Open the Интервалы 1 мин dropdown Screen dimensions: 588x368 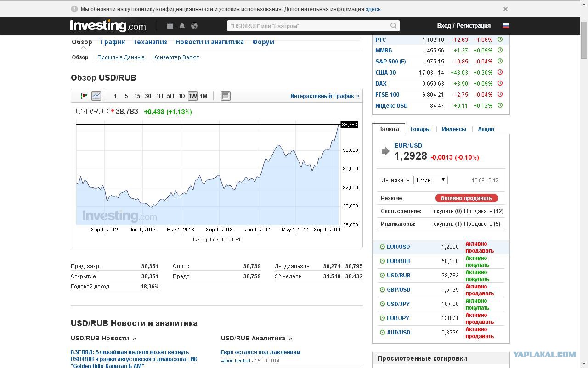(x=430, y=180)
